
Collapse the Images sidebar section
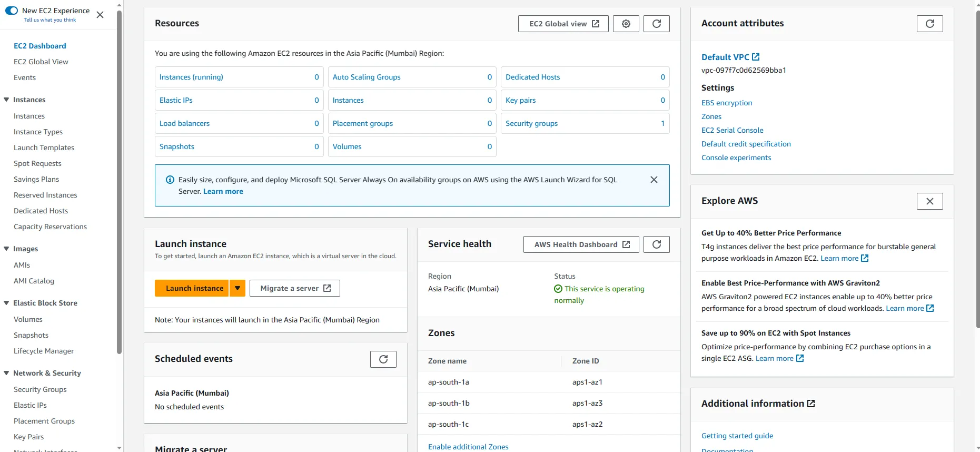point(6,249)
